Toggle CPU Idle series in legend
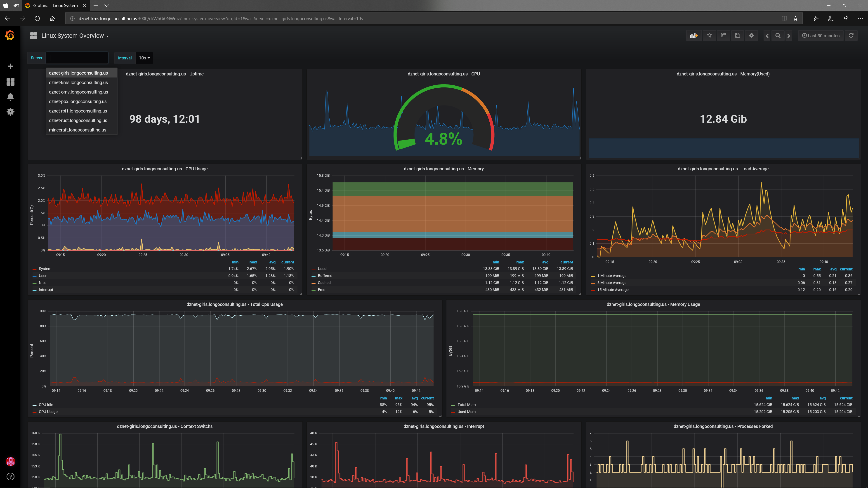Screen dimensions: 868x488 [x=46, y=405]
